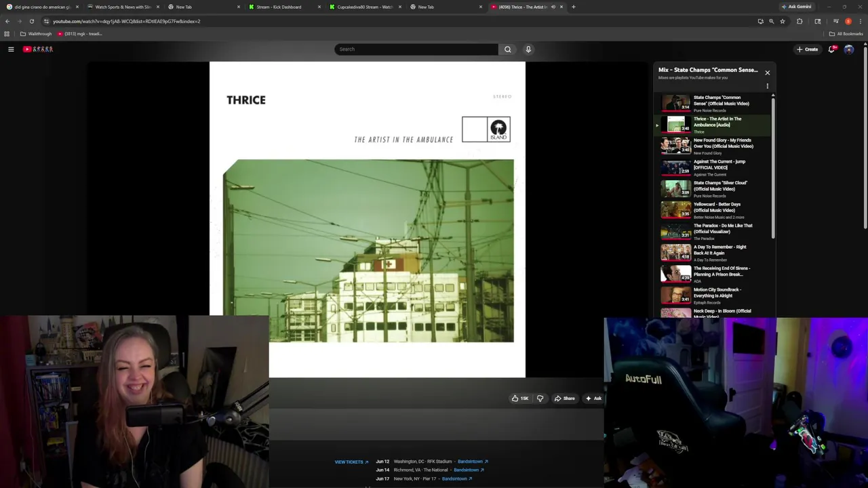868x488 pixels.
Task: Click the search magnifier button
Action: pos(507,49)
